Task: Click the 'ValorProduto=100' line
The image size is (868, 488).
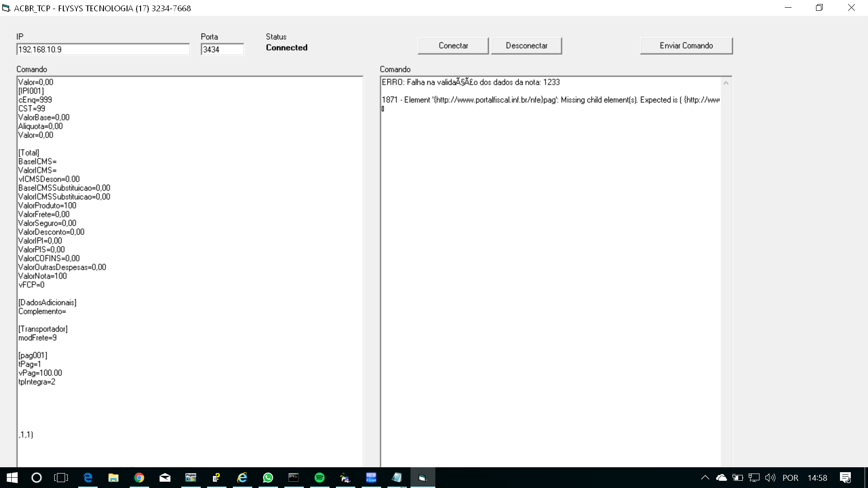Action: tap(47, 206)
